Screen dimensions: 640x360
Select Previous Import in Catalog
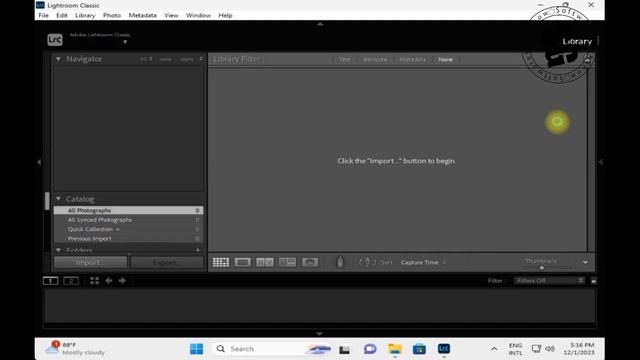(x=128, y=238)
